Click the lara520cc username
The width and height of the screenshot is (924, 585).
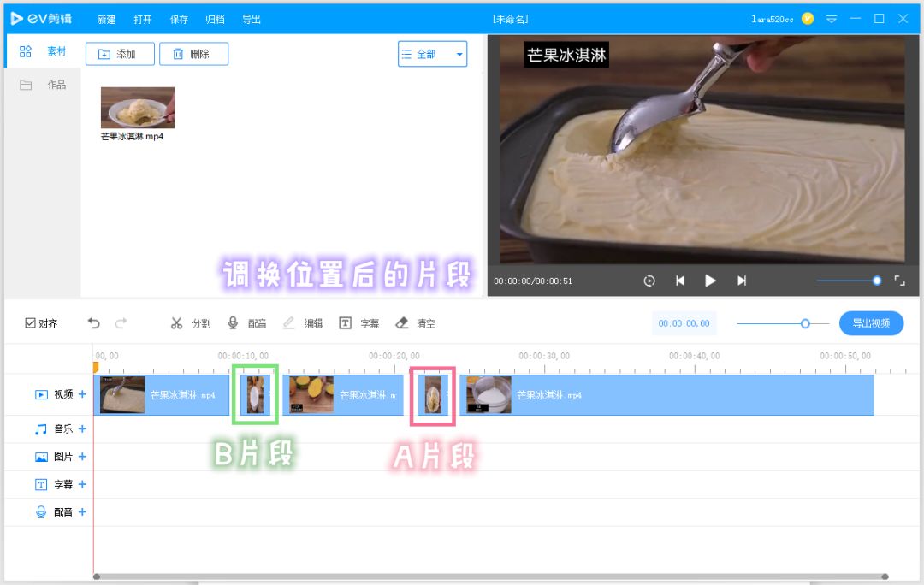coord(772,20)
